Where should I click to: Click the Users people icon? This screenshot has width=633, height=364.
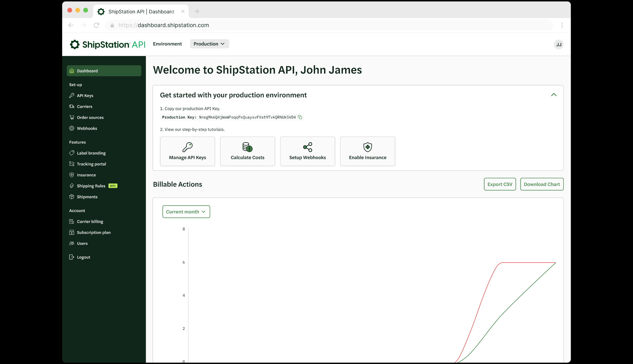click(x=72, y=243)
